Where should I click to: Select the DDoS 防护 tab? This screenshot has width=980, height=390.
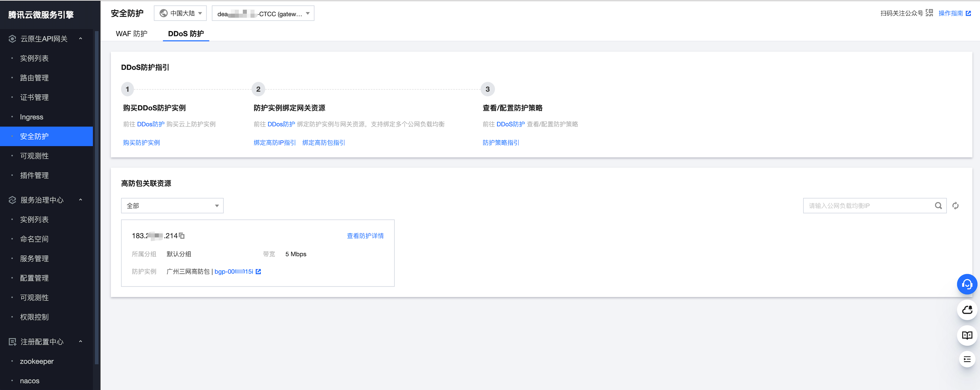(x=186, y=33)
